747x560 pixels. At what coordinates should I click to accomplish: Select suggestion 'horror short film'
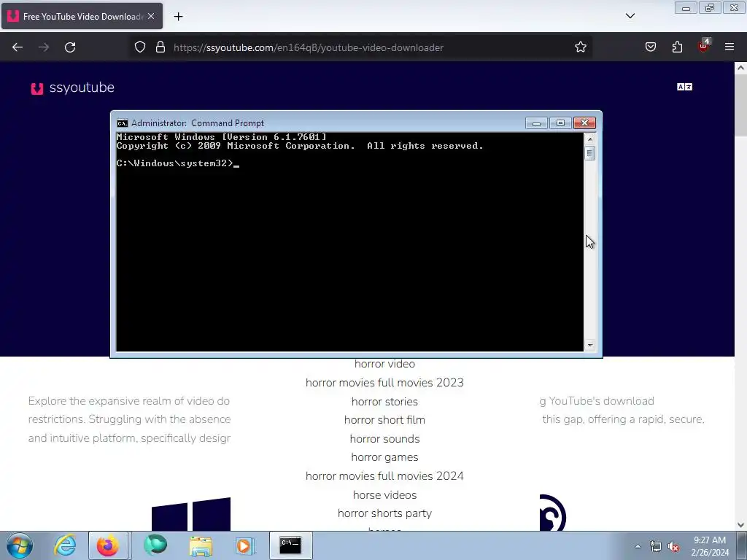coord(384,420)
